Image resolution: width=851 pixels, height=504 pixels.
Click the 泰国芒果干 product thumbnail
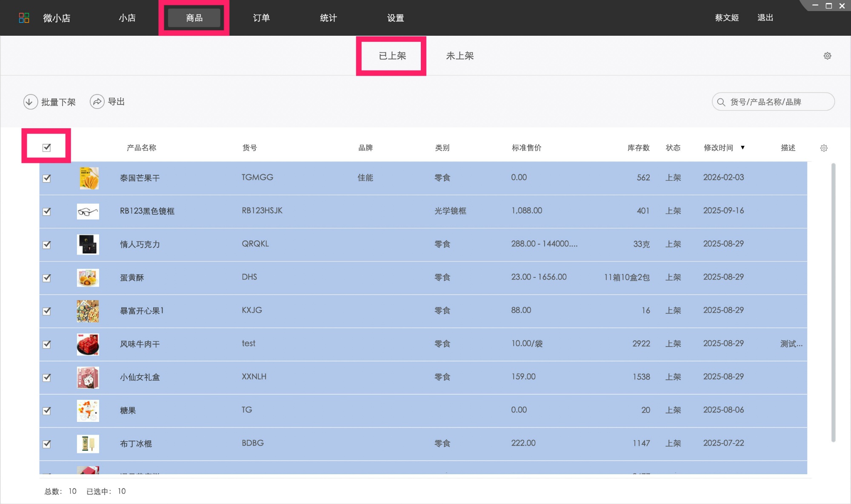(x=88, y=178)
